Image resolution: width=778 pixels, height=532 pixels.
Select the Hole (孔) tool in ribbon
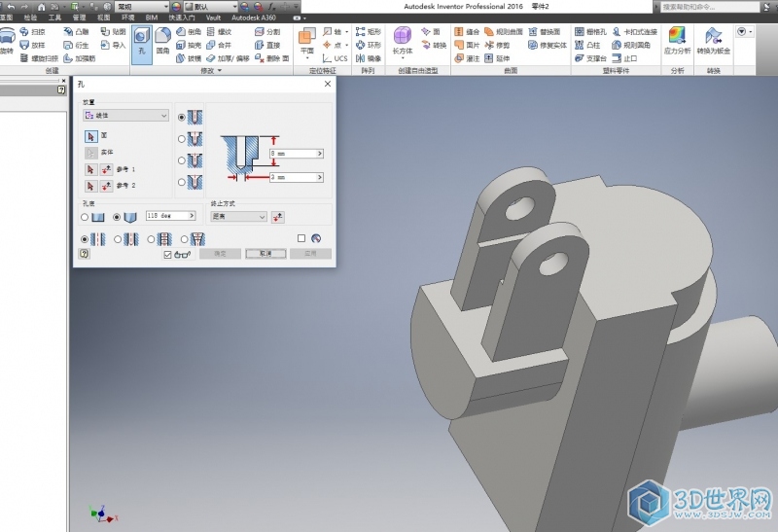click(142, 45)
